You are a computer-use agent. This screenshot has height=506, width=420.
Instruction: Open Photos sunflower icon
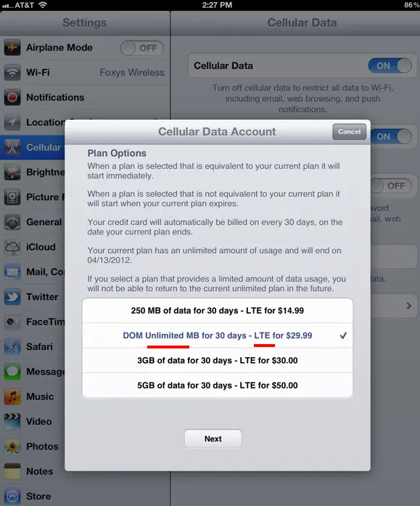pos(12,446)
